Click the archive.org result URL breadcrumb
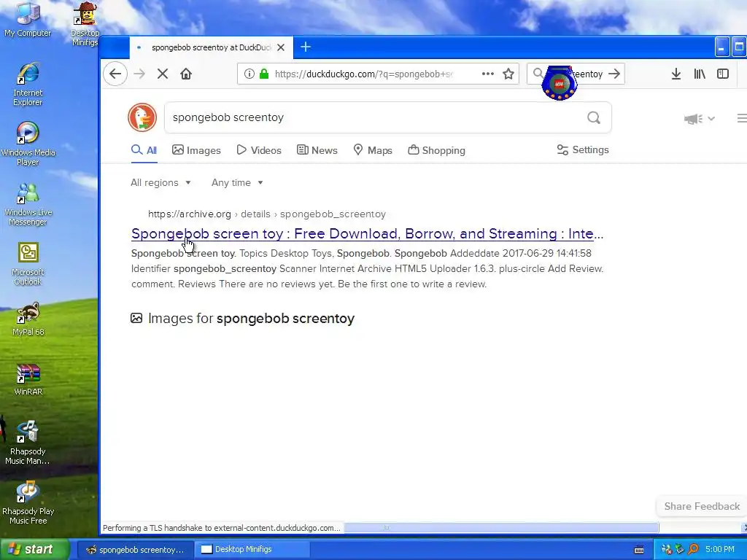 (x=267, y=214)
